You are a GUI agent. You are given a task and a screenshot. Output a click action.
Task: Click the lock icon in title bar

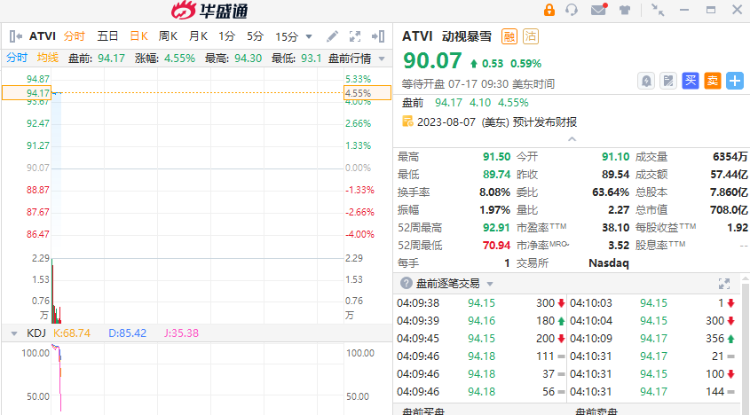[x=549, y=10]
